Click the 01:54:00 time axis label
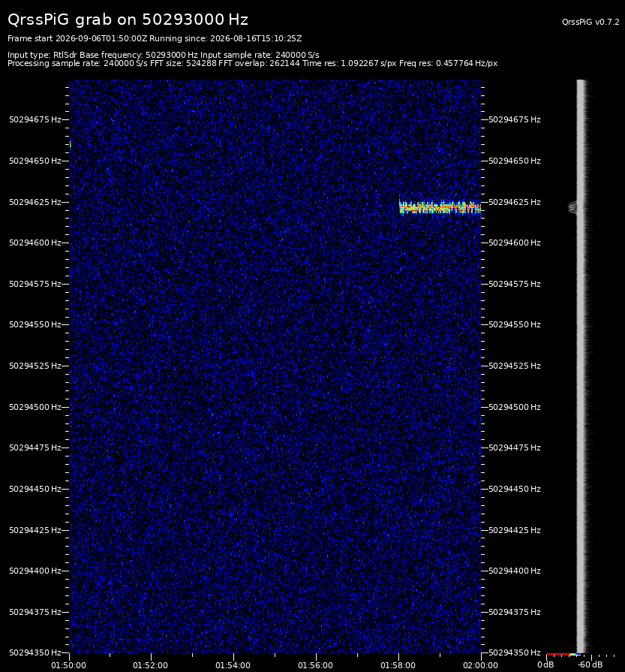The image size is (625, 672). (x=233, y=665)
